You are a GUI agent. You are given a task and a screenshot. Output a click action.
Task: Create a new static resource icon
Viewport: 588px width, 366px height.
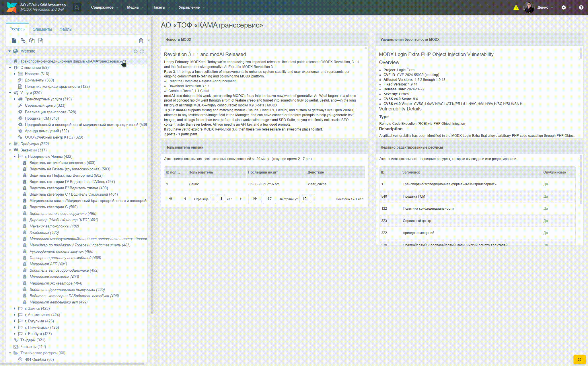[x=41, y=41]
